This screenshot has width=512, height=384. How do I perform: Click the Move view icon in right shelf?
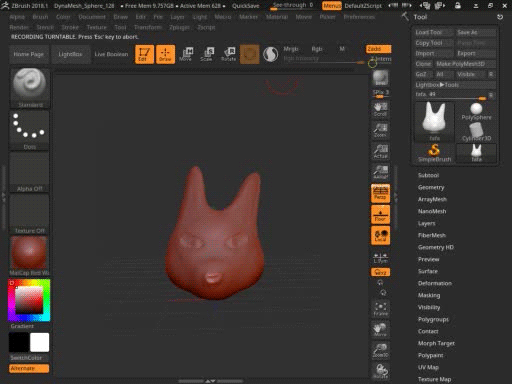click(x=380, y=329)
